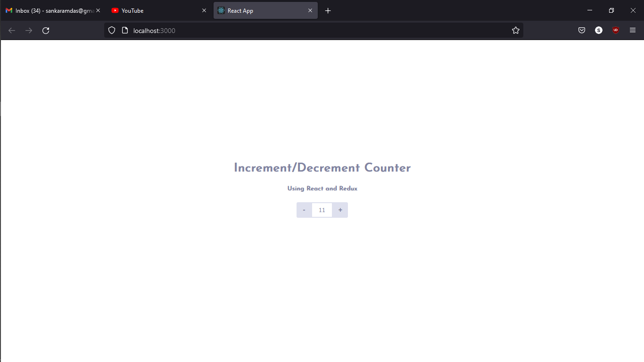Click the forward navigation arrow

(x=28, y=30)
